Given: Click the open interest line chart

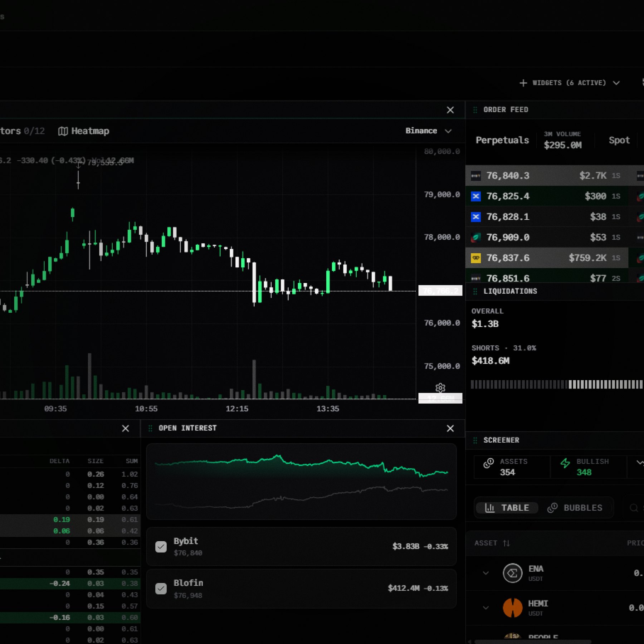Looking at the screenshot, I should [x=301, y=482].
